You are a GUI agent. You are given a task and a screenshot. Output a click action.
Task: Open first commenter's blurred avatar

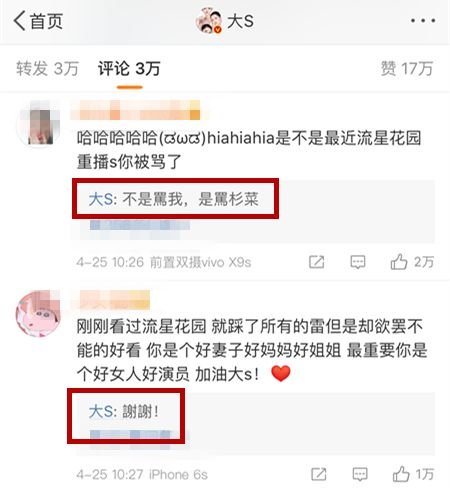point(39,124)
